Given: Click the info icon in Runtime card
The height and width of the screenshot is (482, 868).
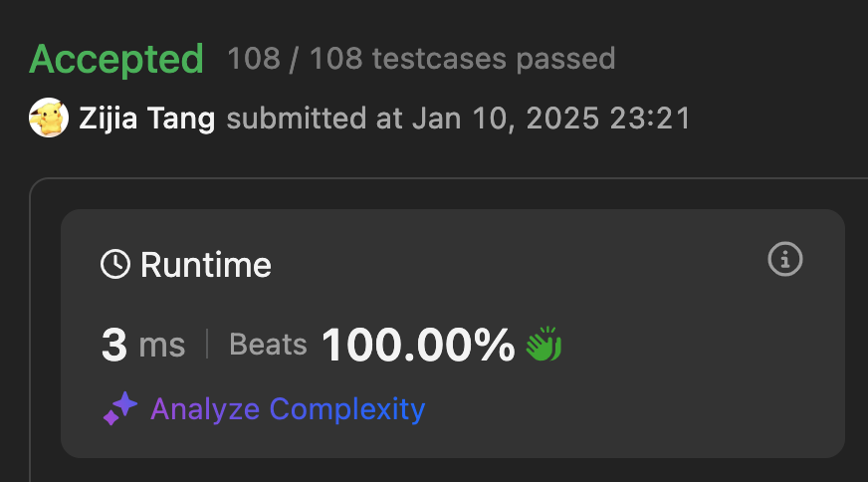Looking at the screenshot, I should [785, 261].
